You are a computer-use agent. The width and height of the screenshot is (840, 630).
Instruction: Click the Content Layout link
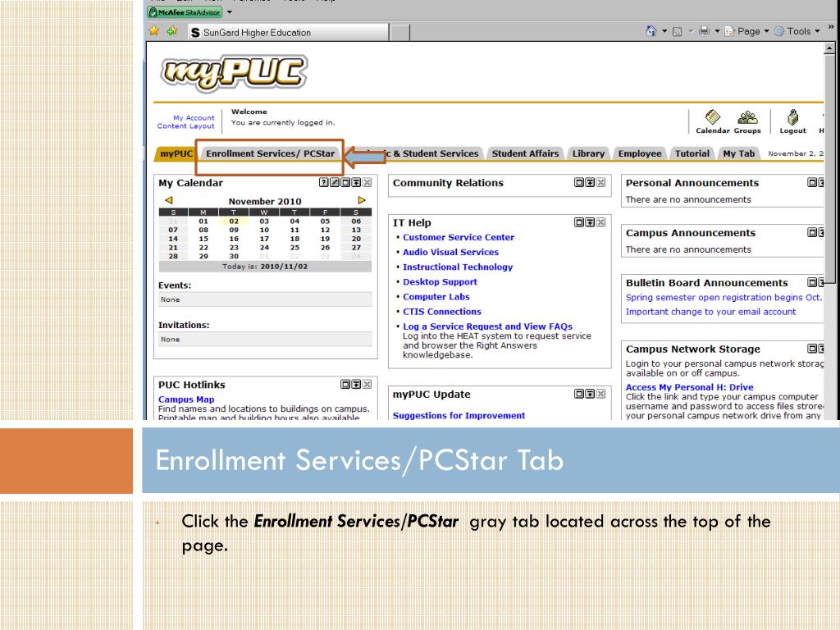[x=185, y=126]
